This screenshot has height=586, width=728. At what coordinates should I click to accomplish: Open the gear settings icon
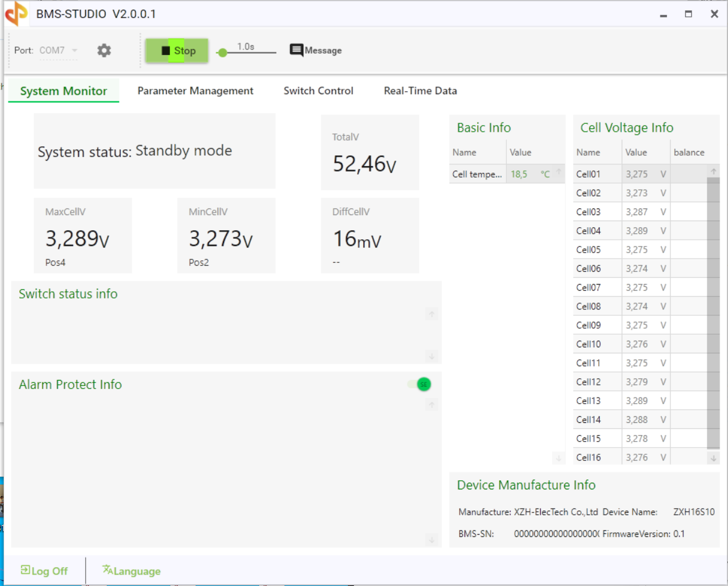(104, 51)
